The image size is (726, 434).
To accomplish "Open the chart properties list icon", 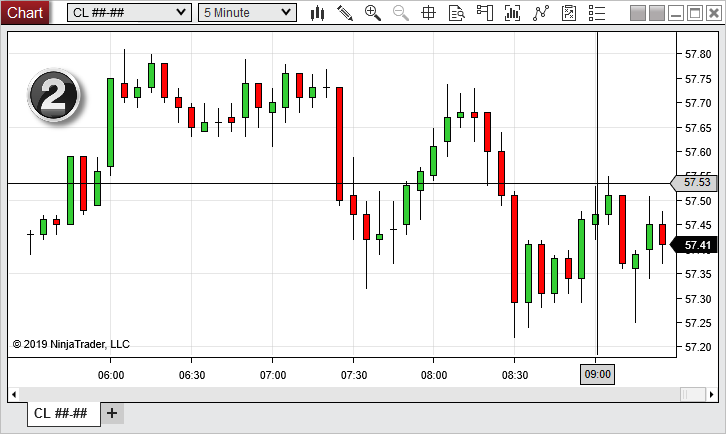I will pos(597,13).
